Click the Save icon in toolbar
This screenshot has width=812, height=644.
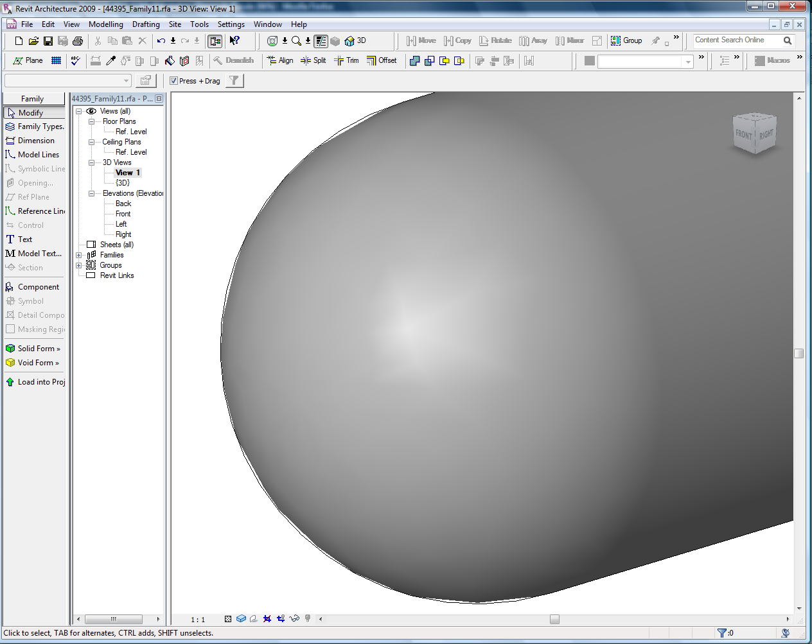48,41
